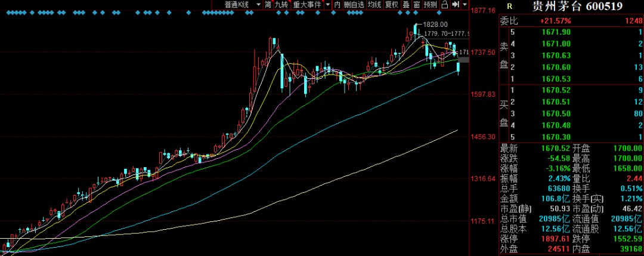Select sell level 4 price 1671.00
This screenshot has width=644, height=256.
pos(555,44)
